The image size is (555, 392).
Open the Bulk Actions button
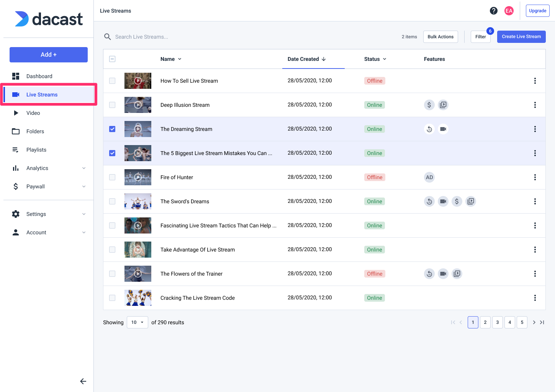[x=440, y=37]
